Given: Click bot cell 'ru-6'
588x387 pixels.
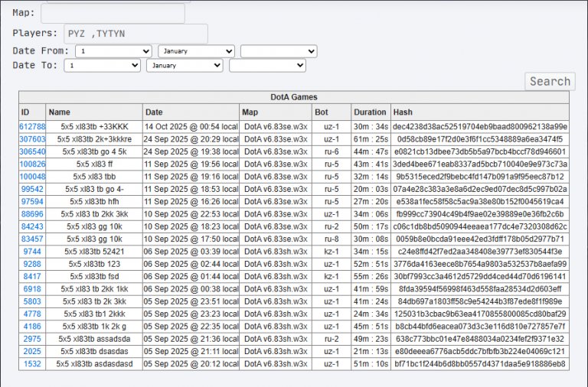Looking at the screenshot, I should [x=332, y=151].
